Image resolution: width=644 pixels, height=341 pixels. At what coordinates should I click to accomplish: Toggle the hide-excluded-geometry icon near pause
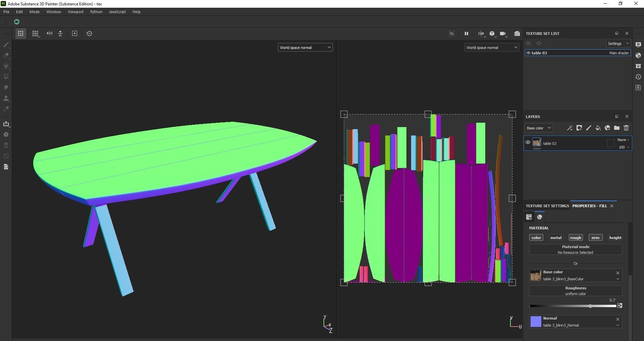pos(452,34)
